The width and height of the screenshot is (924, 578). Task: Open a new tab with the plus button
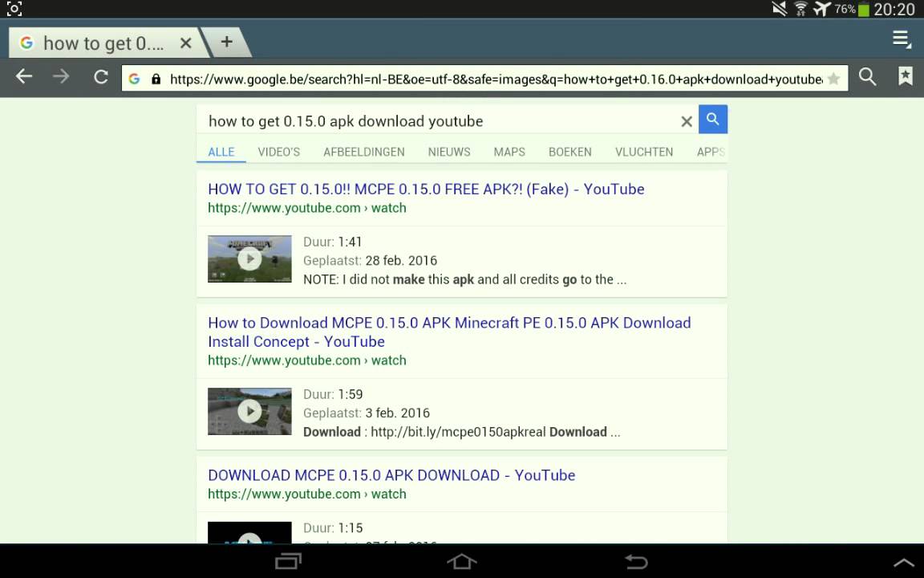(x=227, y=42)
